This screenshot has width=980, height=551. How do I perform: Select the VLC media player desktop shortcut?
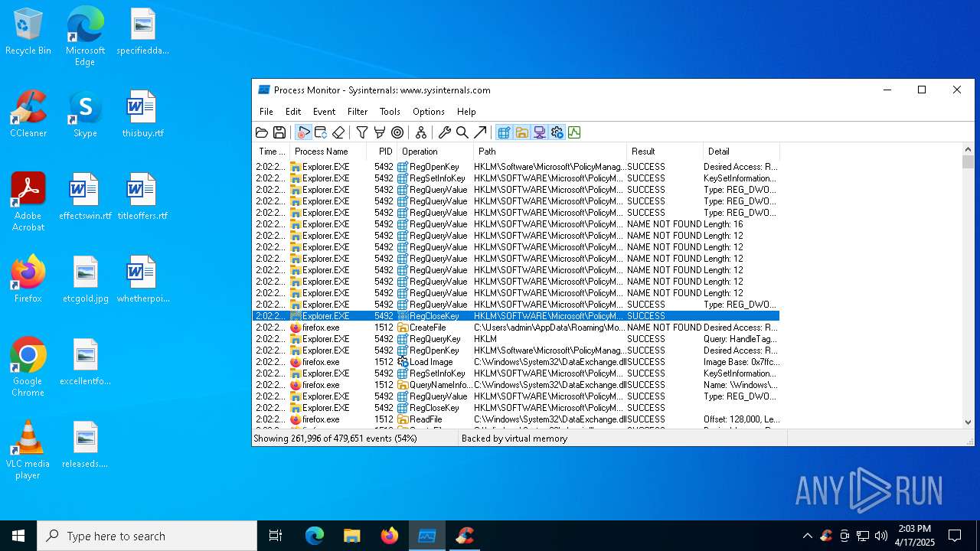(28, 450)
